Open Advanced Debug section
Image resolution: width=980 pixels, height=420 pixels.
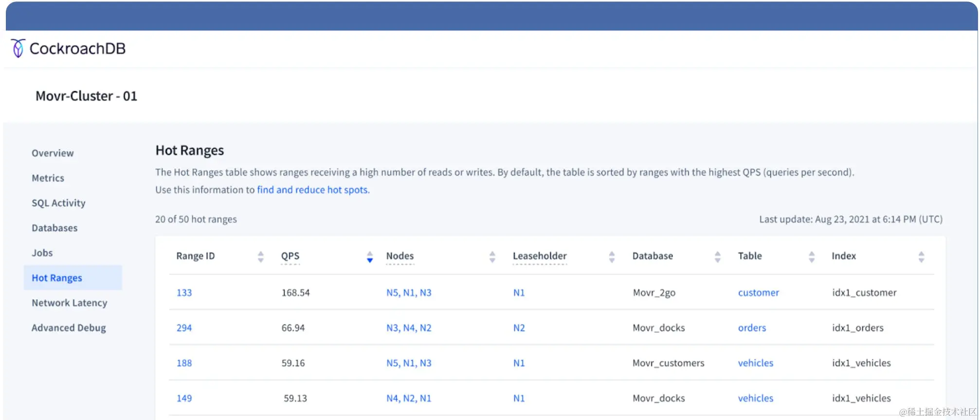(x=69, y=328)
